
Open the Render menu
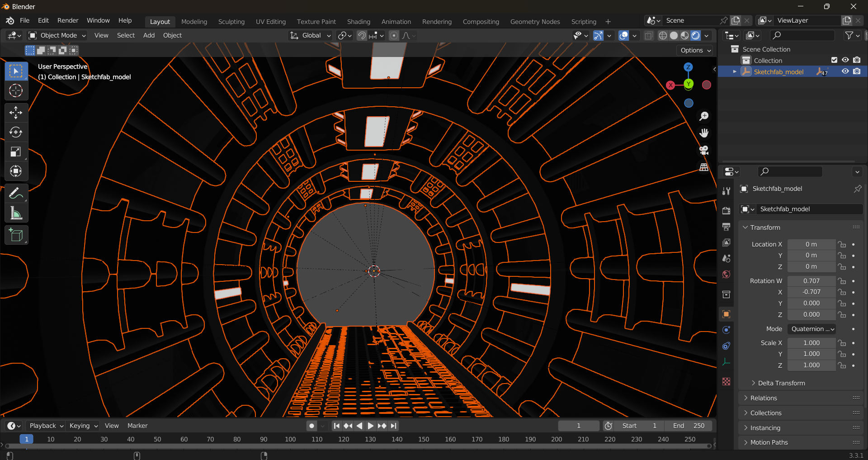pyautogui.click(x=68, y=21)
